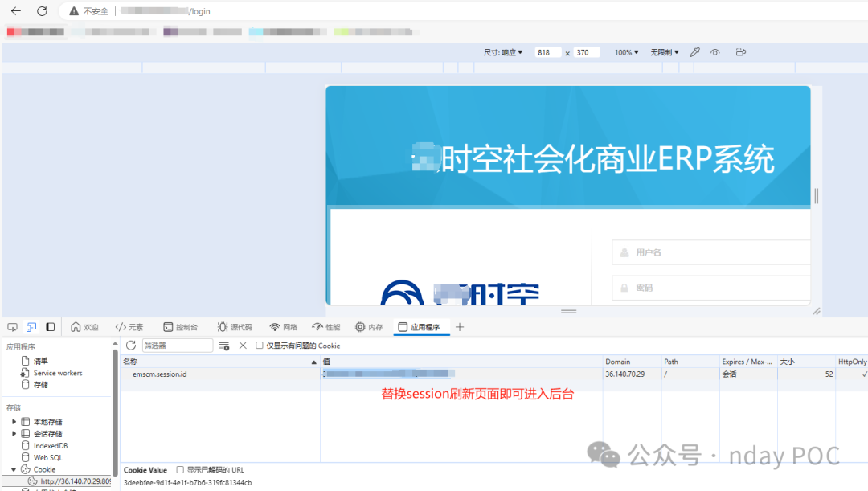Expand the 会话存储 session storage node
This screenshot has width=868, height=491.
14,433
